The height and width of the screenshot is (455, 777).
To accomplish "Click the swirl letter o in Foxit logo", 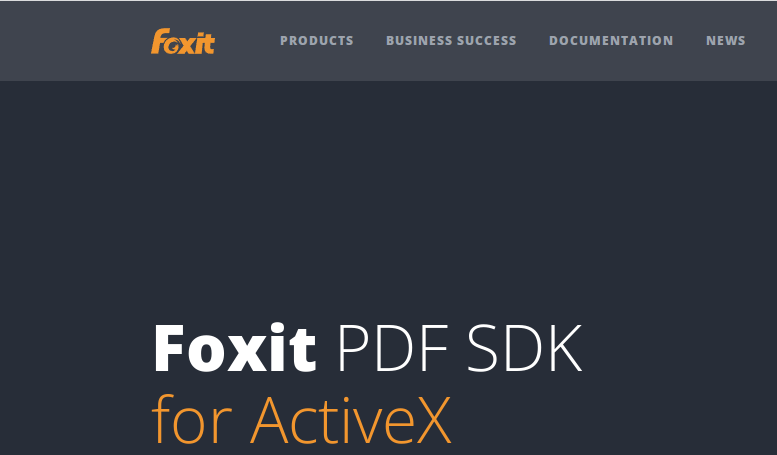I will (x=172, y=46).
